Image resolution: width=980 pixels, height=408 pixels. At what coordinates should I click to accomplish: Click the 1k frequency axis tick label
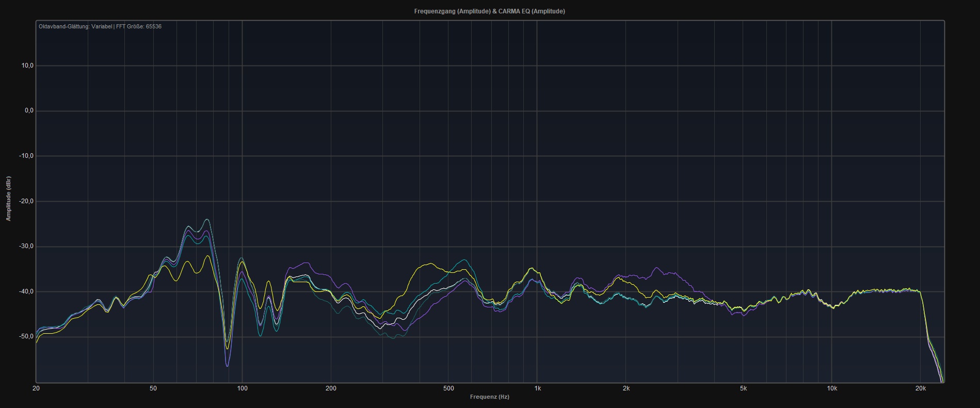537,388
